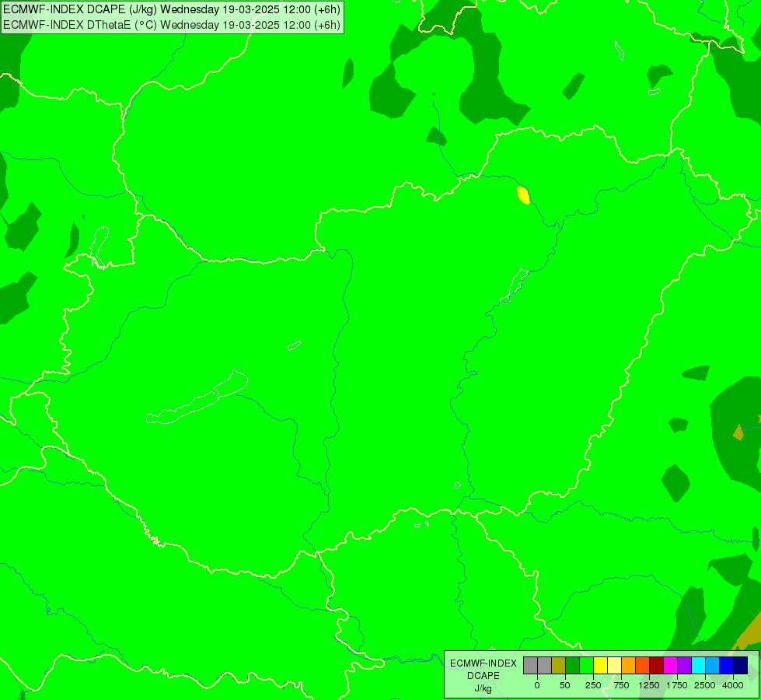Screen dimensions: 761x700
Task: Select the magenta legend swatch
Action: click(x=671, y=665)
